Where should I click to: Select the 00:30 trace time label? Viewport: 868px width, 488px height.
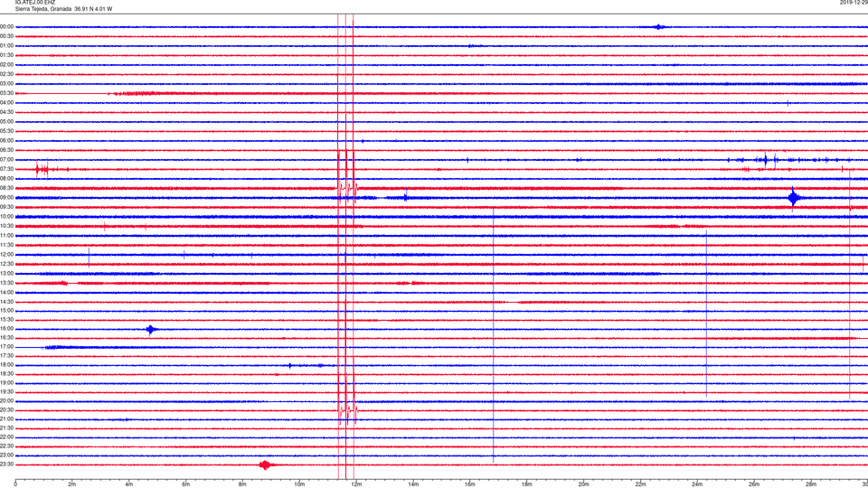click(x=6, y=36)
